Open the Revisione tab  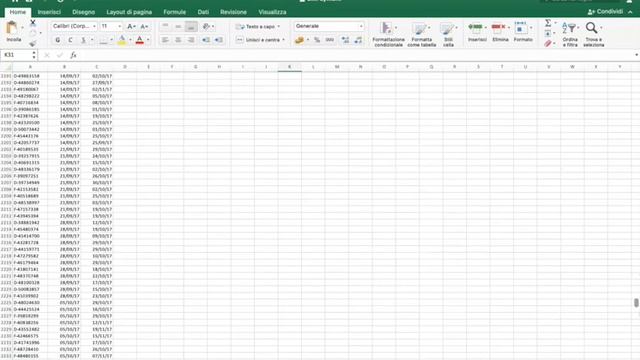pyautogui.click(x=233, y=12)
